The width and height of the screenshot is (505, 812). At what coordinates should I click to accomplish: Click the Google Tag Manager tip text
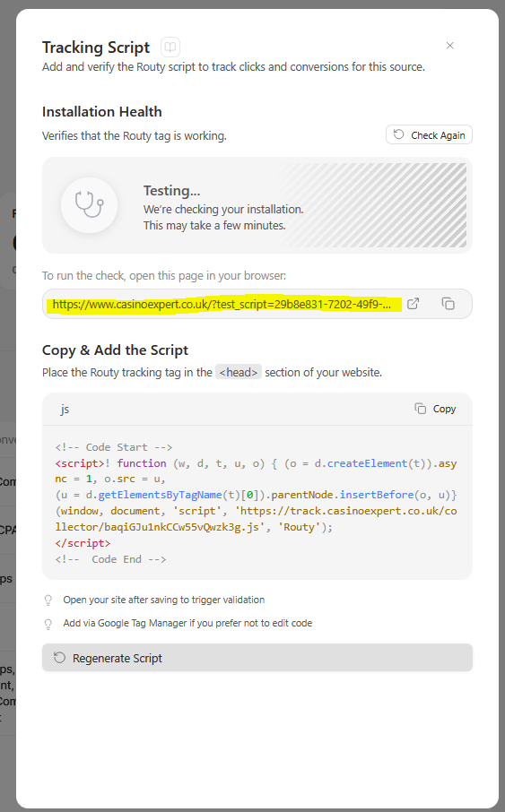tap(187, 623)
